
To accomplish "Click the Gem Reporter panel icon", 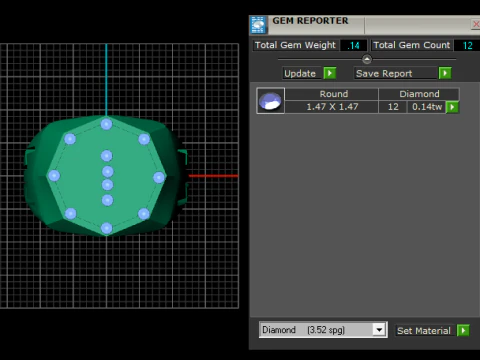I will click(258, 25).
